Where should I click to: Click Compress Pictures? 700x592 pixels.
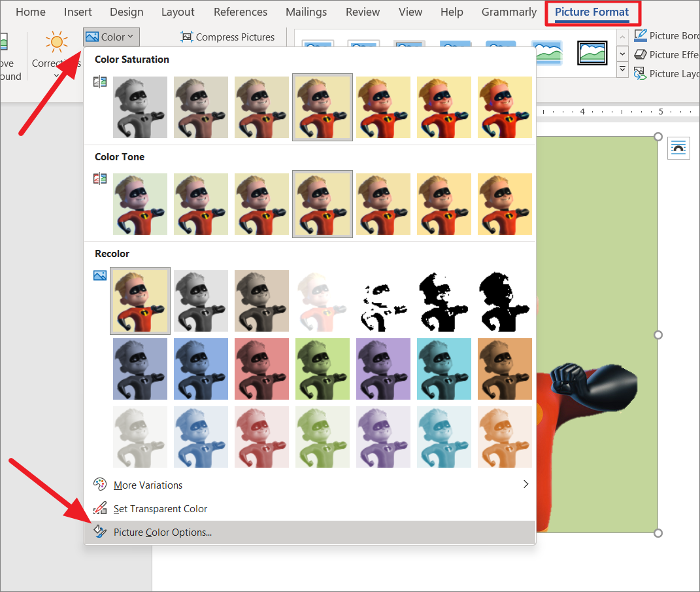(x=227, y=37)
